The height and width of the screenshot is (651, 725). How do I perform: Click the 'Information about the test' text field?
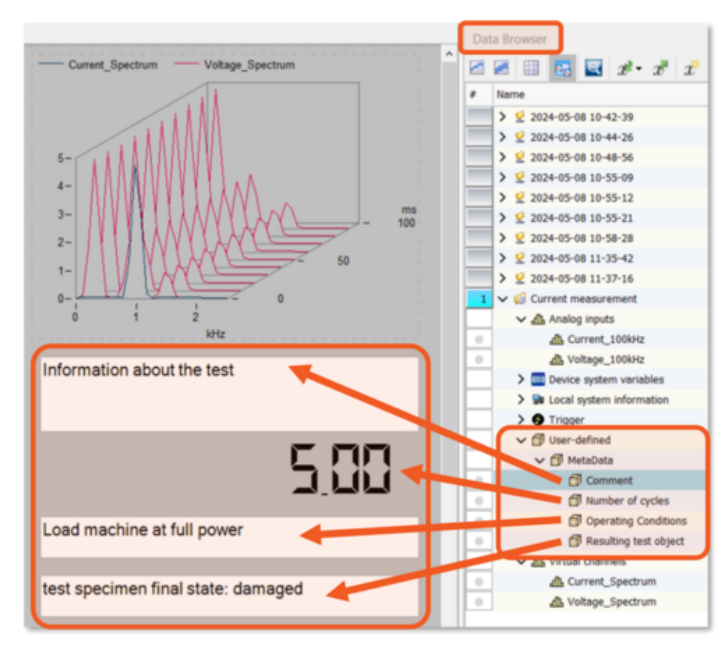tap(230, 394)
